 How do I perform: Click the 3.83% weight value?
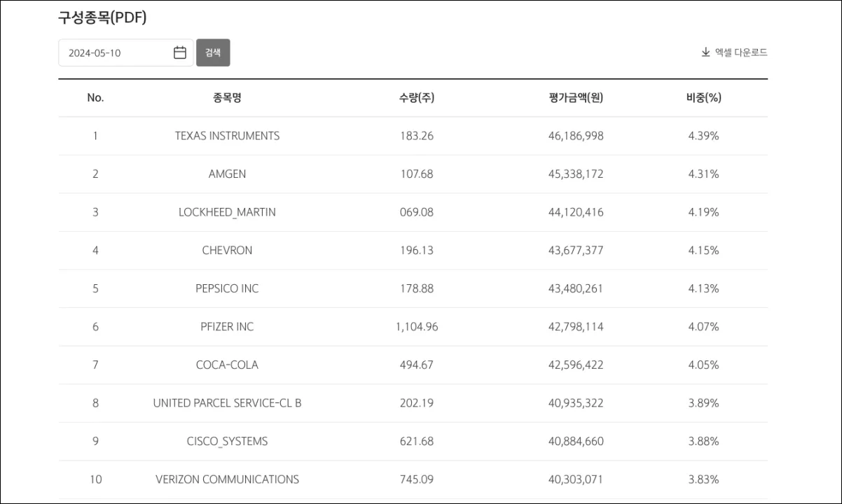[703, 479]
